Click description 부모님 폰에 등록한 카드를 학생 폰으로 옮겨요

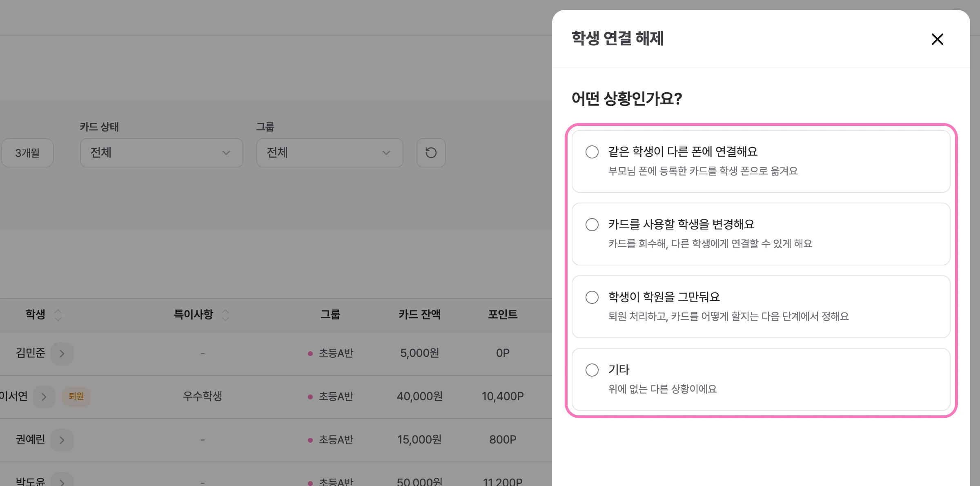pos(703,171)
